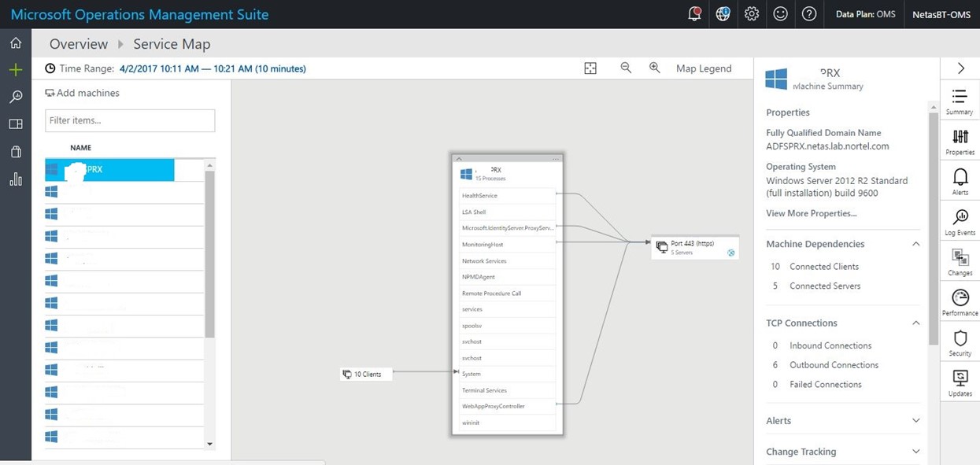The height and width of the screenshot is (465, 980).
Task: Open the Log Events pane tab
Action: pyautogui.click(x=960, y=222)
